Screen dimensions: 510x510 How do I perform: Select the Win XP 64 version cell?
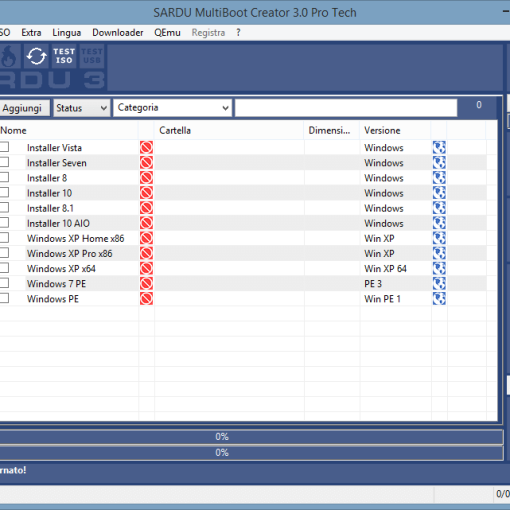point(385,269)
